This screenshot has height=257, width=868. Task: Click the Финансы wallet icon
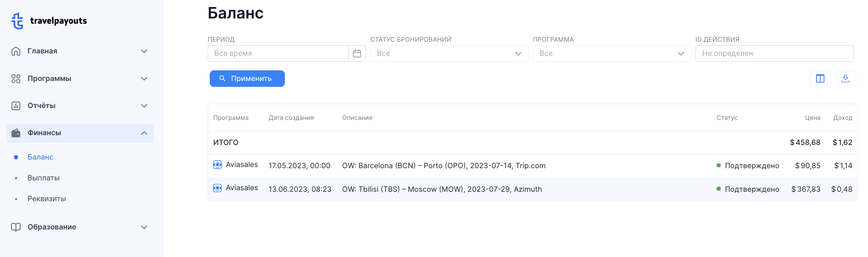point(16,133)
